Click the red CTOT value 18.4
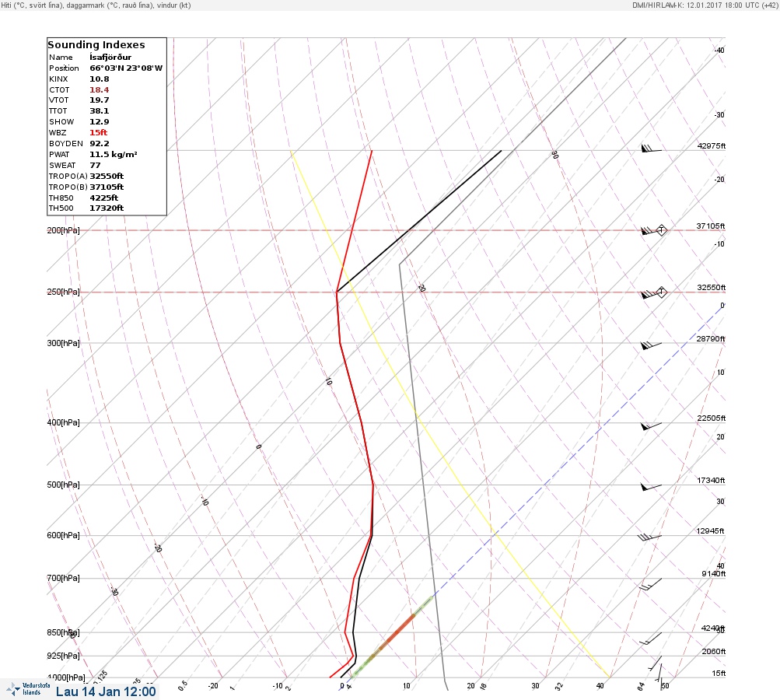 [100, 90]
